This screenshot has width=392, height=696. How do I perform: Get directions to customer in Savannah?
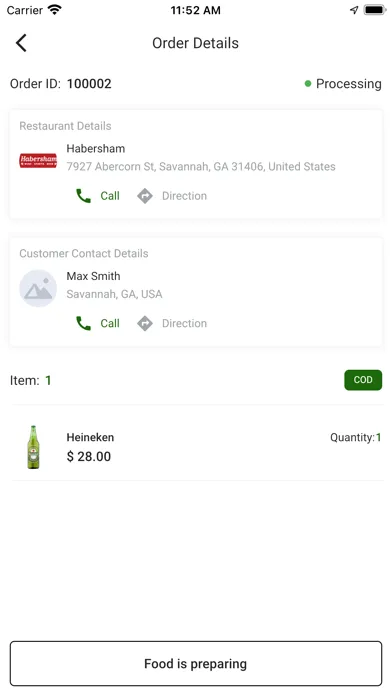point(172,323)
